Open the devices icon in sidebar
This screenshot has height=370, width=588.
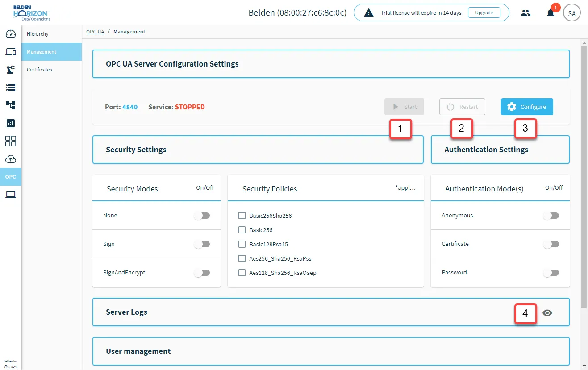coord(11,52)
